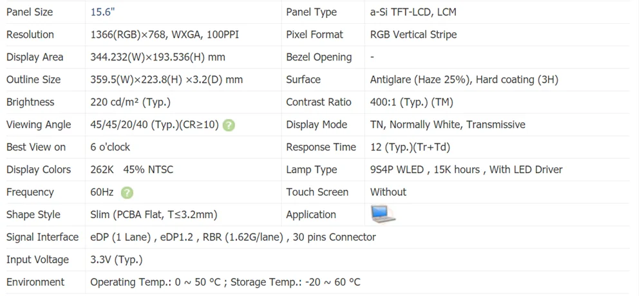Click the 9S4P WLED lamp type value
644x296 pixels.
(x=466, y=170)
